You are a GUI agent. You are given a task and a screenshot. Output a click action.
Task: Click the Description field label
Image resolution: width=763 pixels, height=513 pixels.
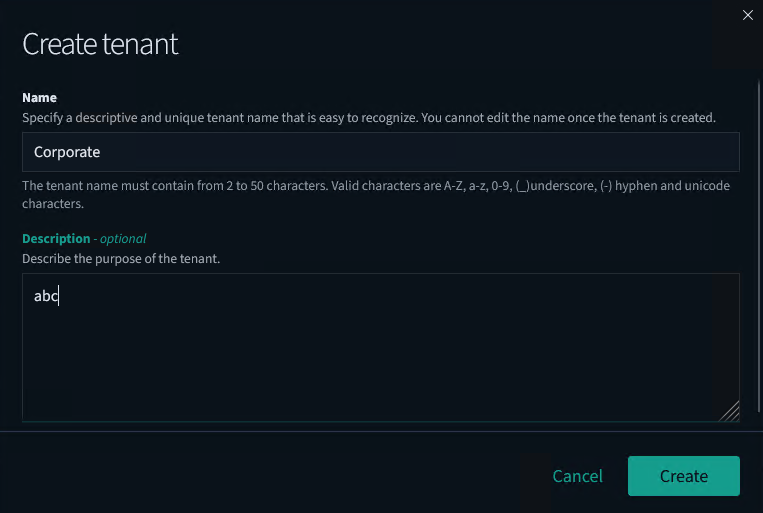click(56, 239)
